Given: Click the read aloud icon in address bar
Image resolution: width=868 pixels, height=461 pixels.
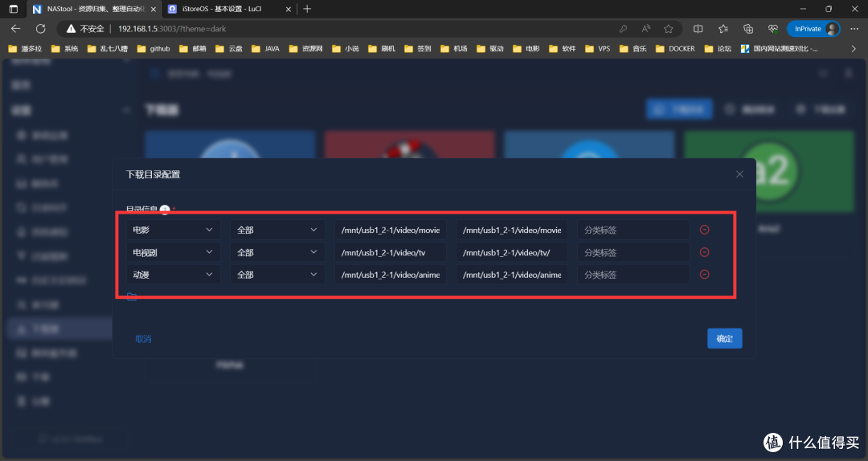Looking at the screenshot, I should (645, 29).
